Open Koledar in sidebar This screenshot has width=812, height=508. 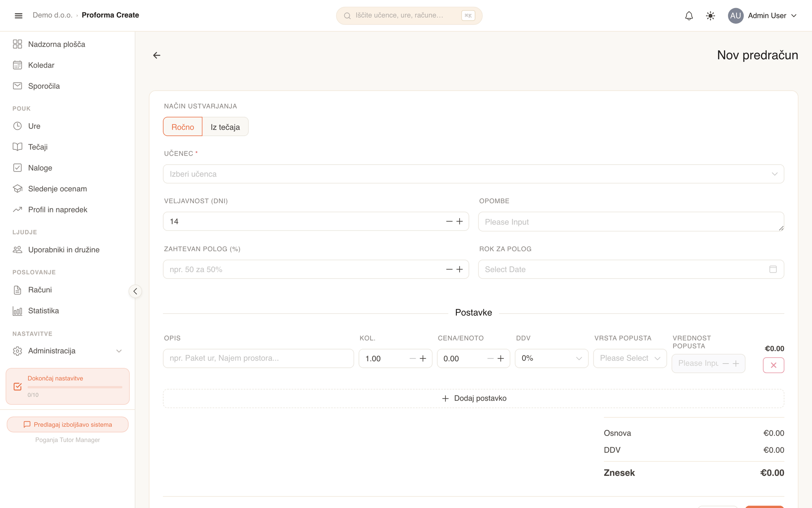[67, 65]
